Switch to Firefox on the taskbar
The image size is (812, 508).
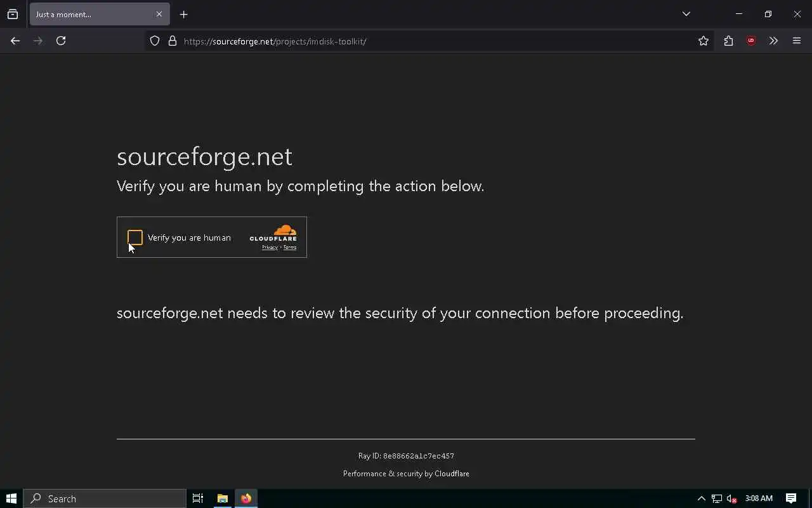tap(246, 498)
